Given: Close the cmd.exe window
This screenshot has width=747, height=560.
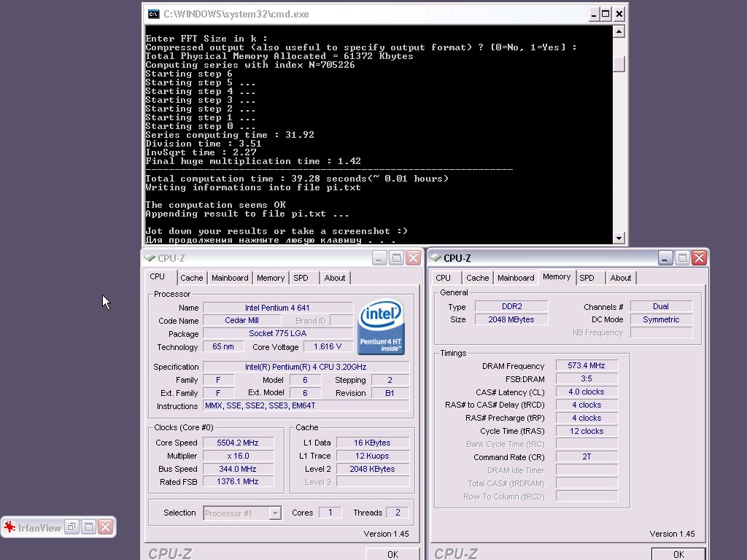Looking at the screenshot, I should click(619, 14).
